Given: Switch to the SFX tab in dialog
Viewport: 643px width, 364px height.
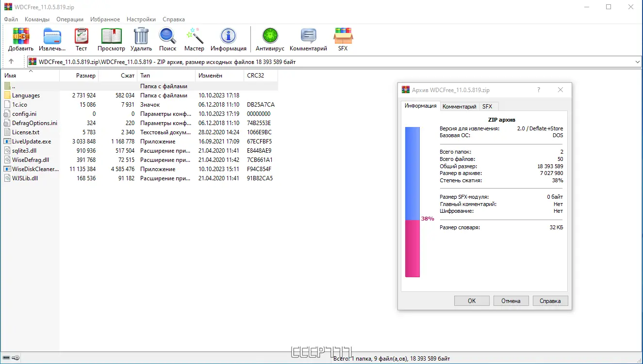Looking at the screenshot, I should coord(487,107).
